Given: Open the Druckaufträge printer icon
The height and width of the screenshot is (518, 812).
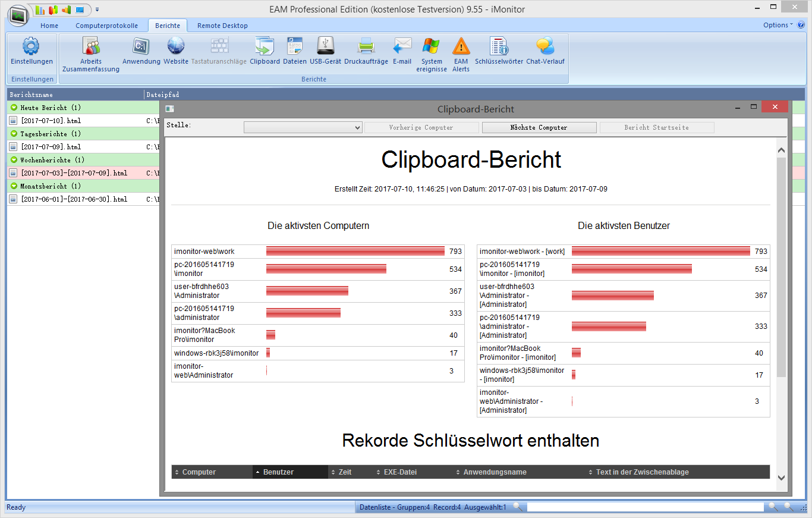Looking at the screenshot, I should click(x=366, y=47).
